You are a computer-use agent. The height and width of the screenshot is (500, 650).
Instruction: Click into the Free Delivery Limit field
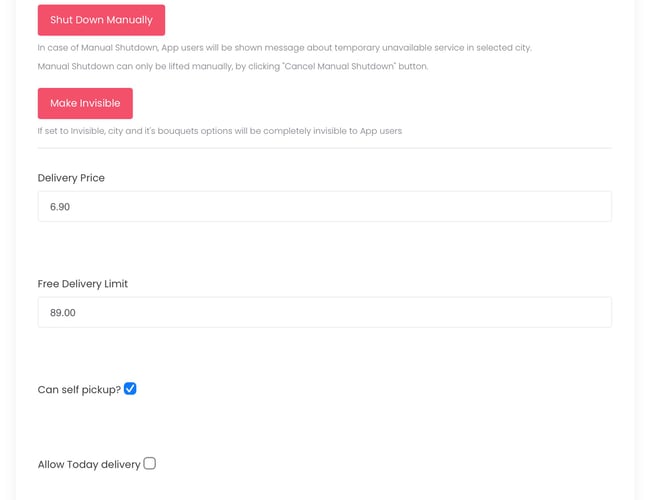pos(324,313)
